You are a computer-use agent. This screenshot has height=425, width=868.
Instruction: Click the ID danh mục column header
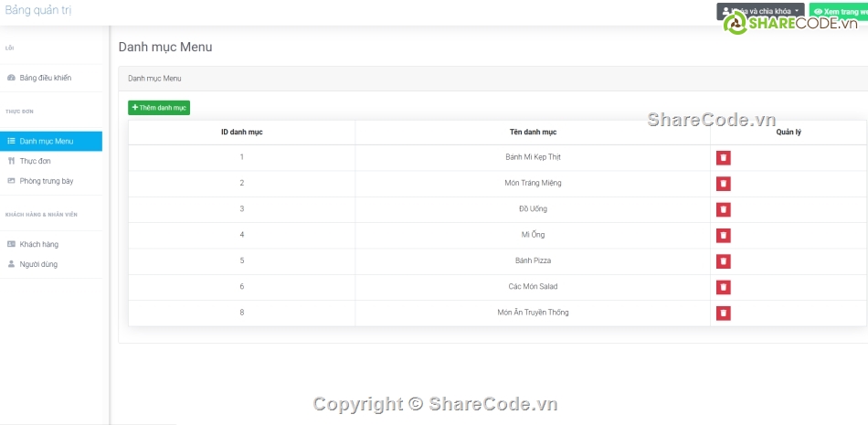click(x=241, y=133)
